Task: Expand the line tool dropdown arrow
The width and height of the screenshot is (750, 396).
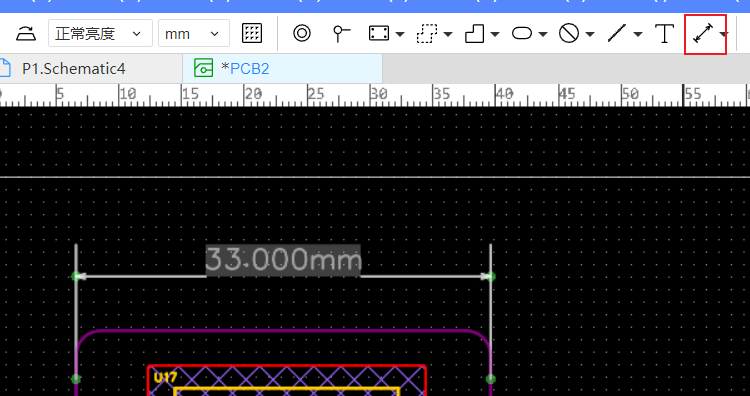Action: tap(638, 34)
